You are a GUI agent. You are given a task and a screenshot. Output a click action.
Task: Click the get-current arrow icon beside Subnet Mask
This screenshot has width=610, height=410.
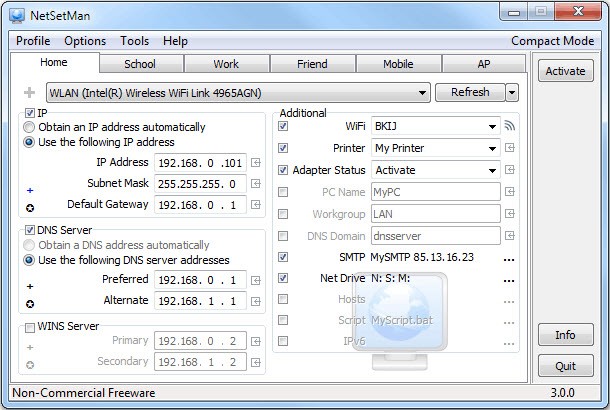(x=256, y=184)
